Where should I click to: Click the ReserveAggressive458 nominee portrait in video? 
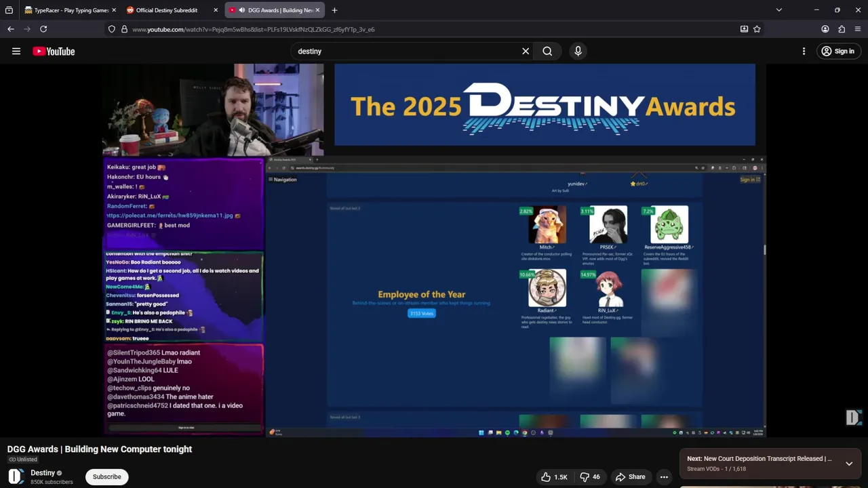coord(669,225)
